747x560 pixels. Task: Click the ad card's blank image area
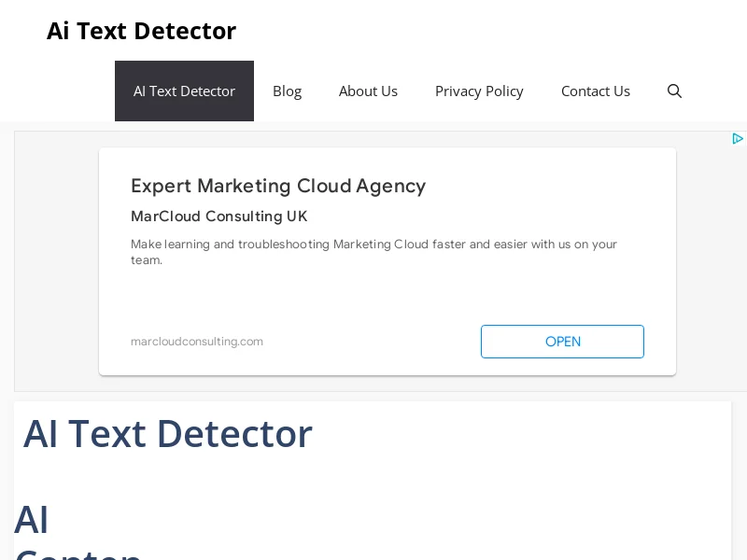point(387,294)
